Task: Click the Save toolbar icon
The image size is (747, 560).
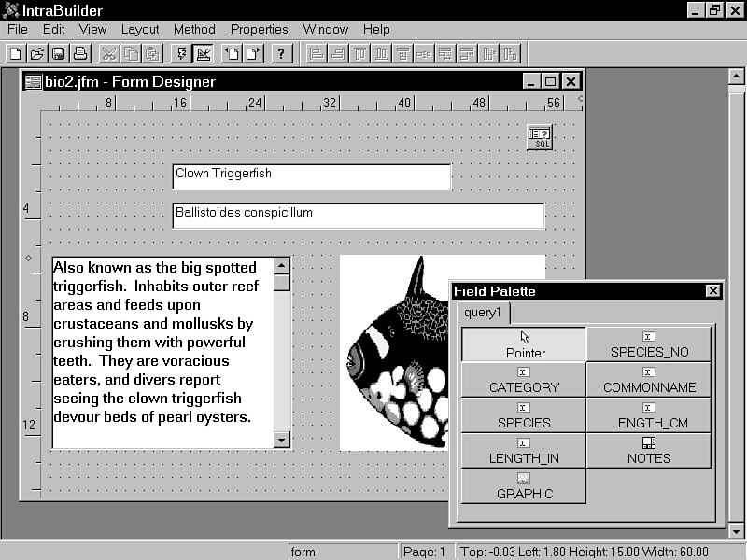Action: [58, 53]
